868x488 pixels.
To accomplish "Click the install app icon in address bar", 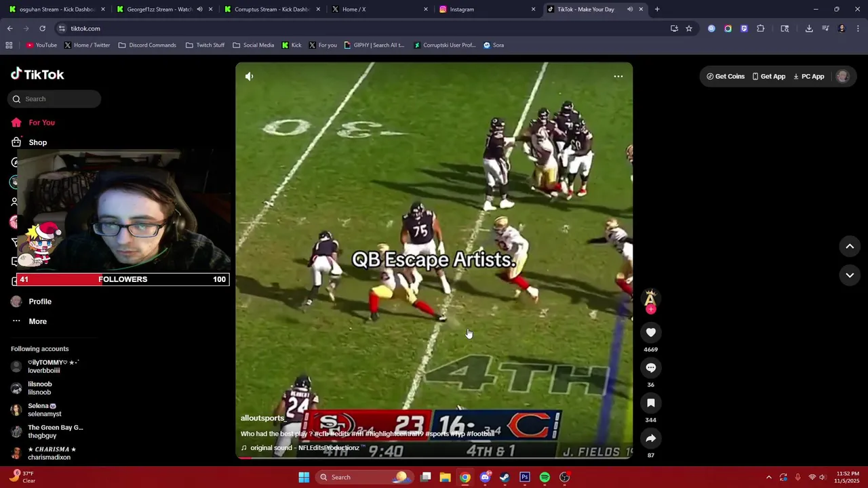I will click(x=674, y=28).
